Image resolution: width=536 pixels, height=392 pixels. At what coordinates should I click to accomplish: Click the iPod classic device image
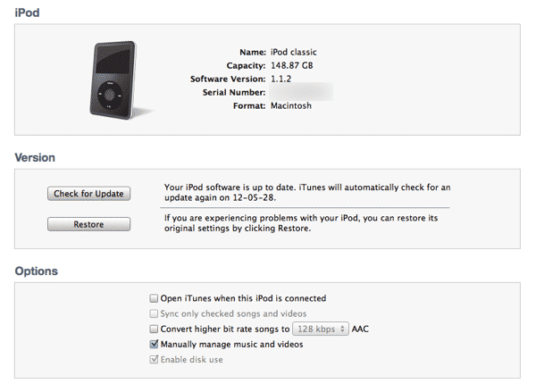112,79
